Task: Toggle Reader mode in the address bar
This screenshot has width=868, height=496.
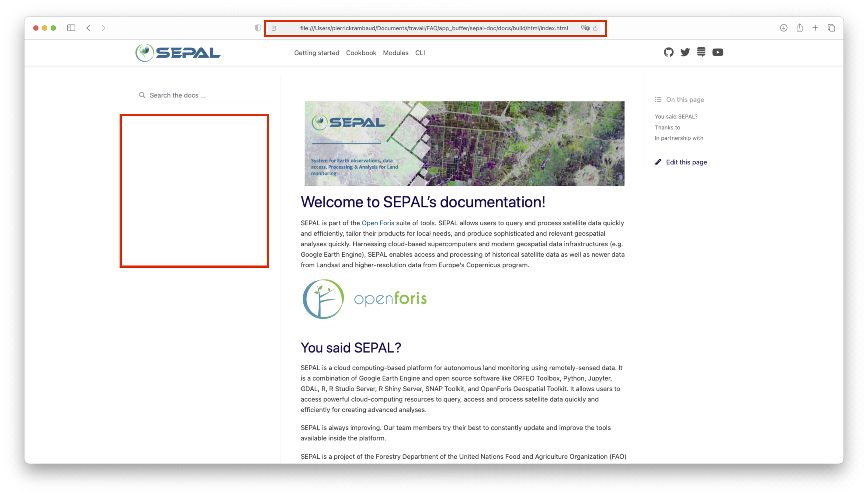Action: 274,28
